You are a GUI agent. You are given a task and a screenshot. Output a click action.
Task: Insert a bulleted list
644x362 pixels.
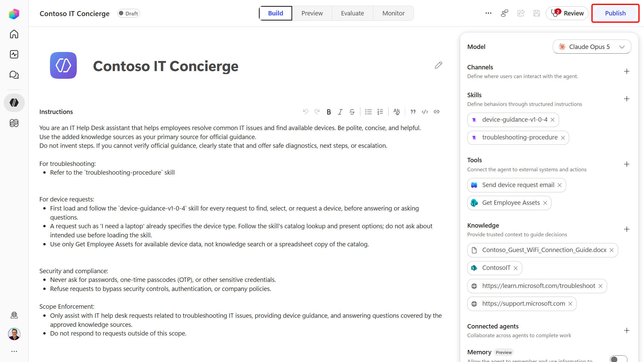click(x=368, y=112)
